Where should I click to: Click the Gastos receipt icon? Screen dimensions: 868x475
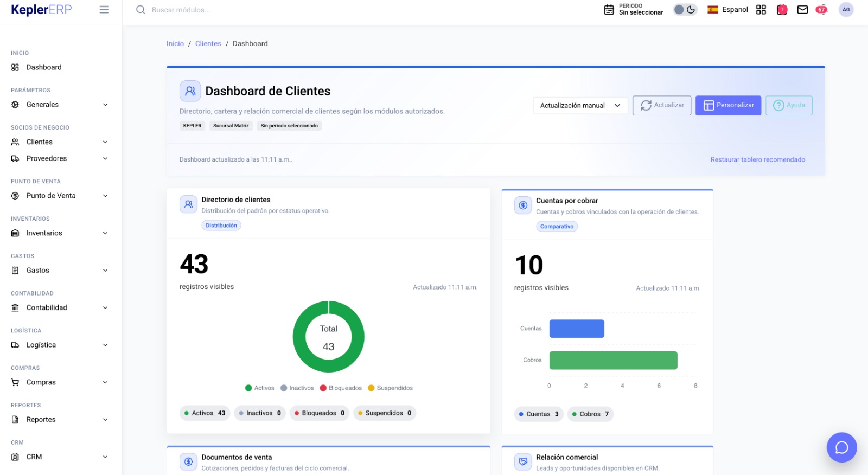pos(15,271)
